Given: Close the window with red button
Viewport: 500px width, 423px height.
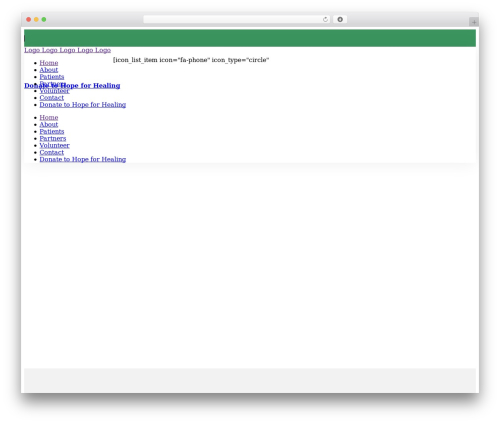Looking at the screenshot, I should click(29, 19).
